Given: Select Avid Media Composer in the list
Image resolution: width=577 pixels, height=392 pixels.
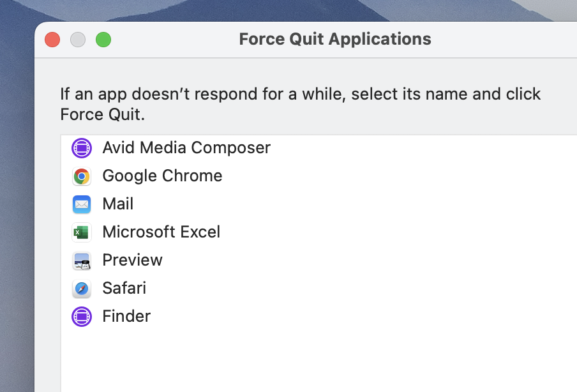Looking at the screenshot, I should (186, 148).
